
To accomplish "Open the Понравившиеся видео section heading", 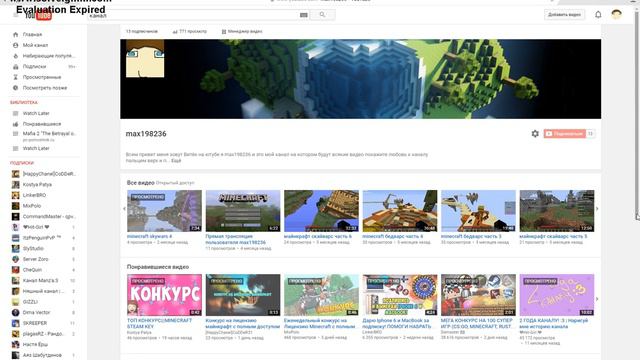I will click(158, 267).
